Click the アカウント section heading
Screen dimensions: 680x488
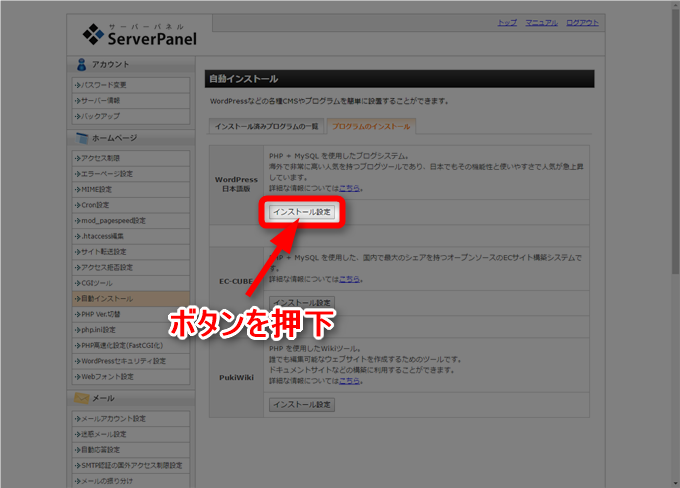coord(110,65)
